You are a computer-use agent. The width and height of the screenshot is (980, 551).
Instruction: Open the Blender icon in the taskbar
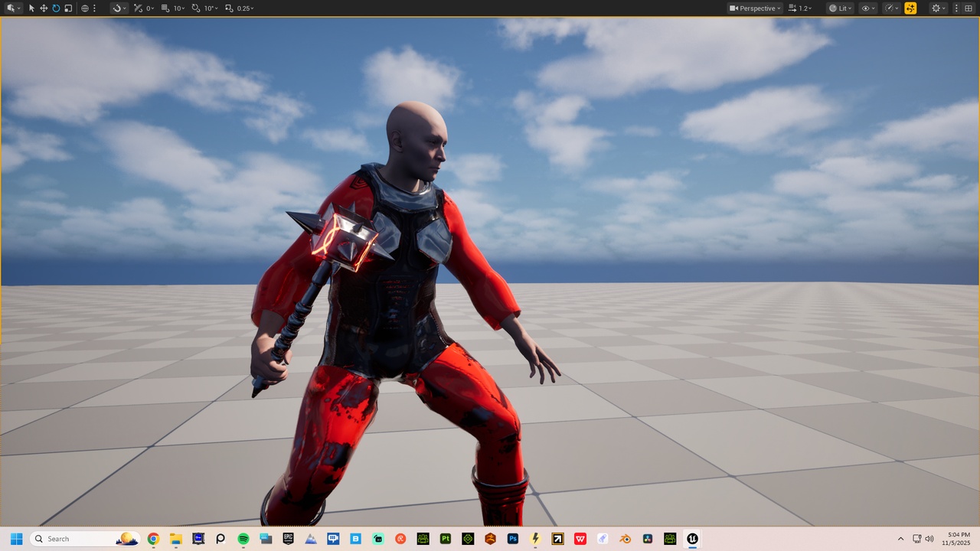tap(626, 539)
